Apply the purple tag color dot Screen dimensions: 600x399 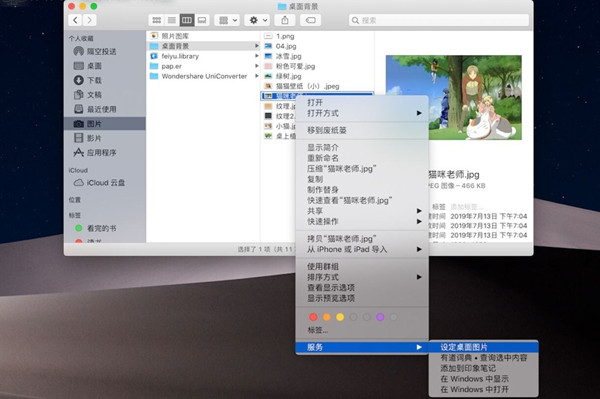point(380,317)
